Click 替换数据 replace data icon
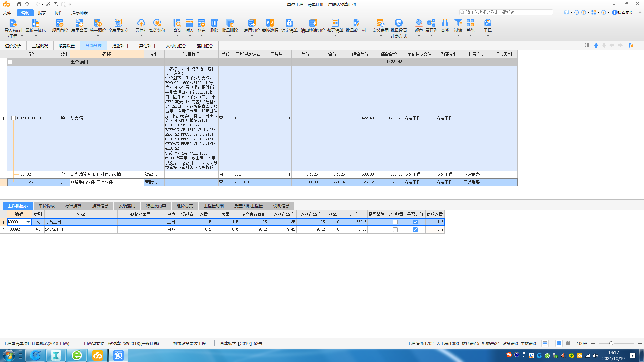This screenshot has width=644, height=362. click(270, 23)
